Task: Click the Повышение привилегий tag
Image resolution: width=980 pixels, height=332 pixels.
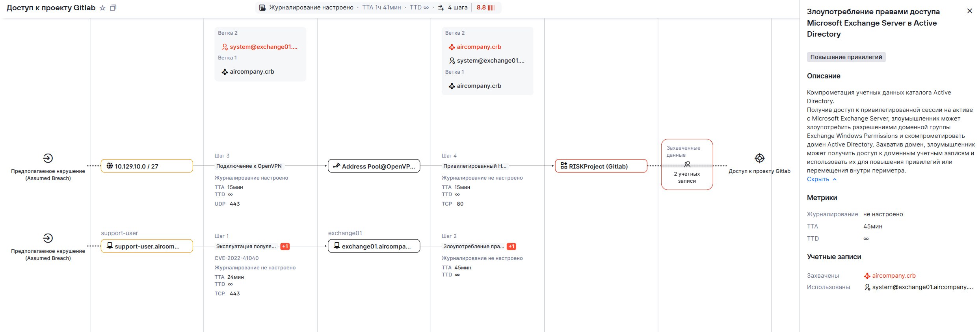Action: [846, 57]
